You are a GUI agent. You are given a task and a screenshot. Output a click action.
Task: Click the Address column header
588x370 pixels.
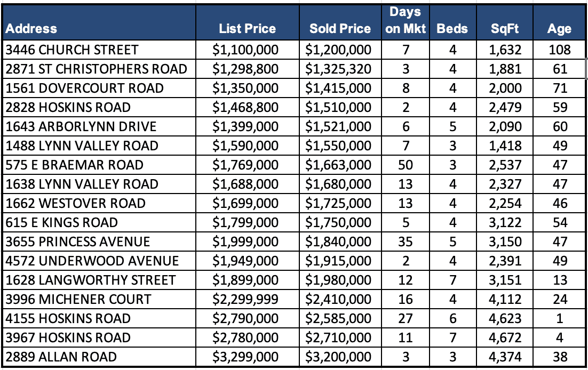tap(31, 29)
